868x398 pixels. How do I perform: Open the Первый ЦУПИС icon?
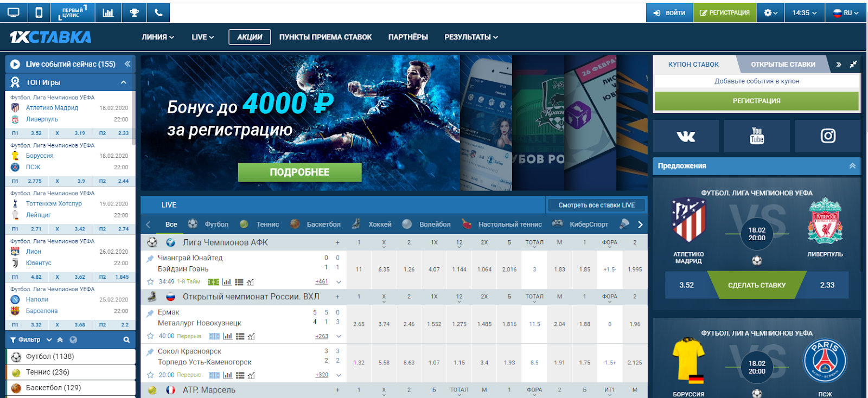point(72,12)
